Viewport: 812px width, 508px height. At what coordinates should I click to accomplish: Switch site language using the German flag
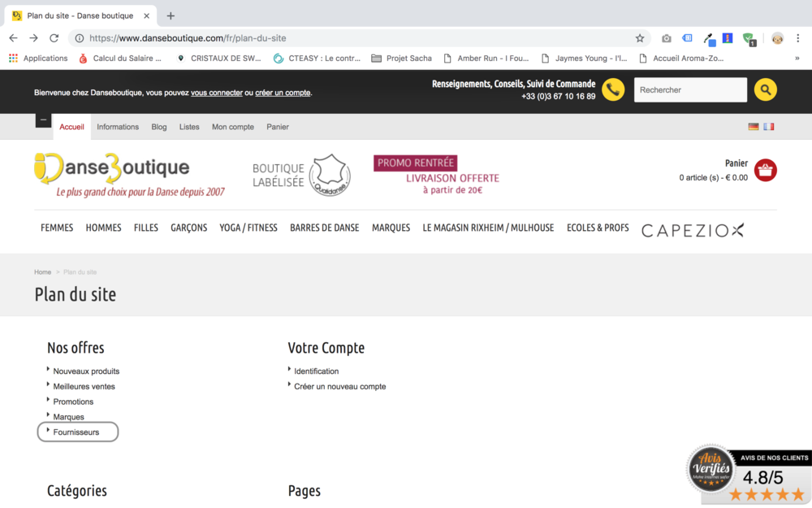point(754,127)
